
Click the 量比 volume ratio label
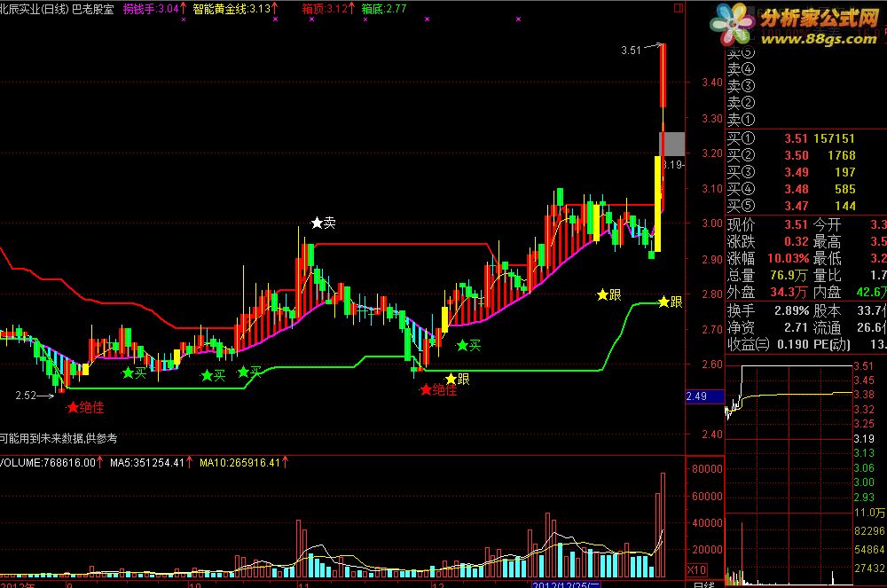point(827,276)
